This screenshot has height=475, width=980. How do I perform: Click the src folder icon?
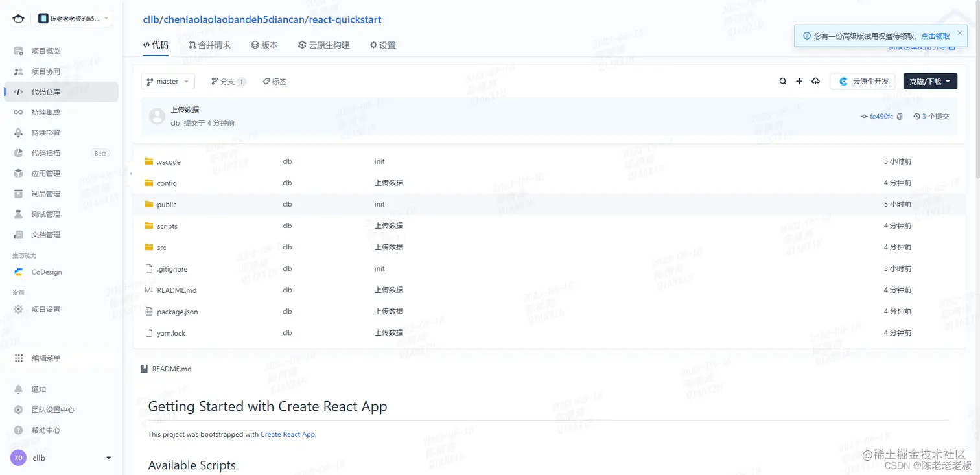149,247
